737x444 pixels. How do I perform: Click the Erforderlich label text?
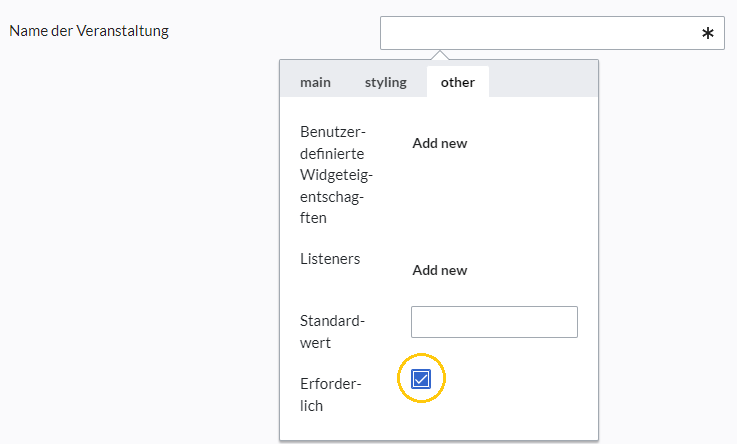pos(330,395)
